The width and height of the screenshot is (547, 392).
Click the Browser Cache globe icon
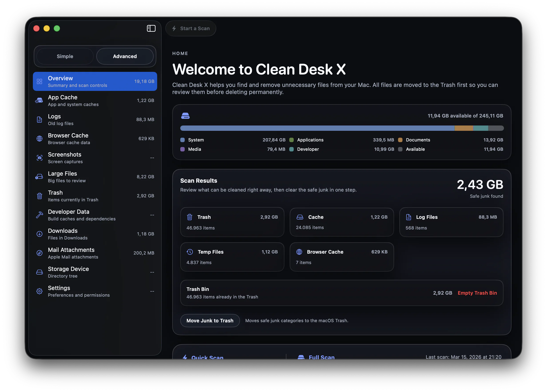point(40,139)
